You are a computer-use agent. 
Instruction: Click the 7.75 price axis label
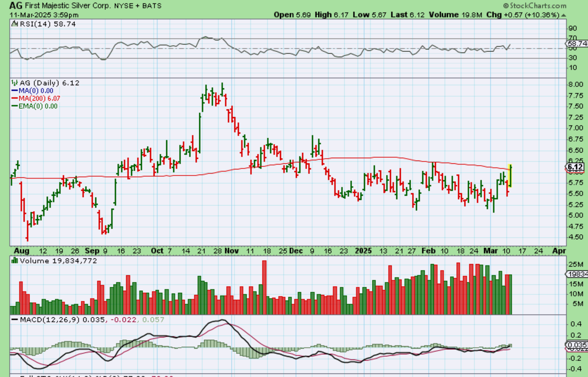tap(576, 95)
